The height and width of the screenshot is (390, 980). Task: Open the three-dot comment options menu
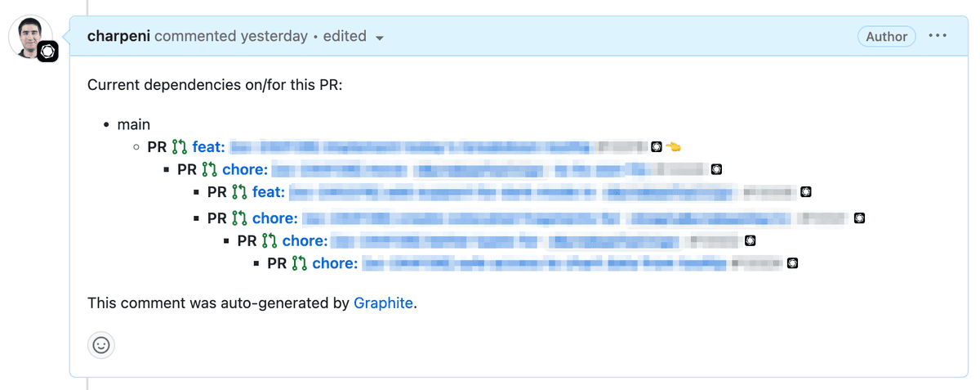point(938,36)
